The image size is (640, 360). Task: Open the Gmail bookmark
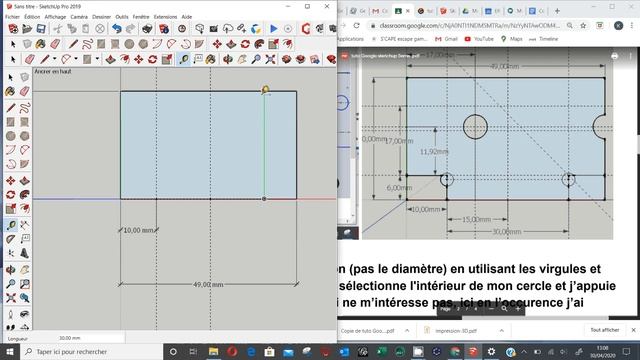446,39
